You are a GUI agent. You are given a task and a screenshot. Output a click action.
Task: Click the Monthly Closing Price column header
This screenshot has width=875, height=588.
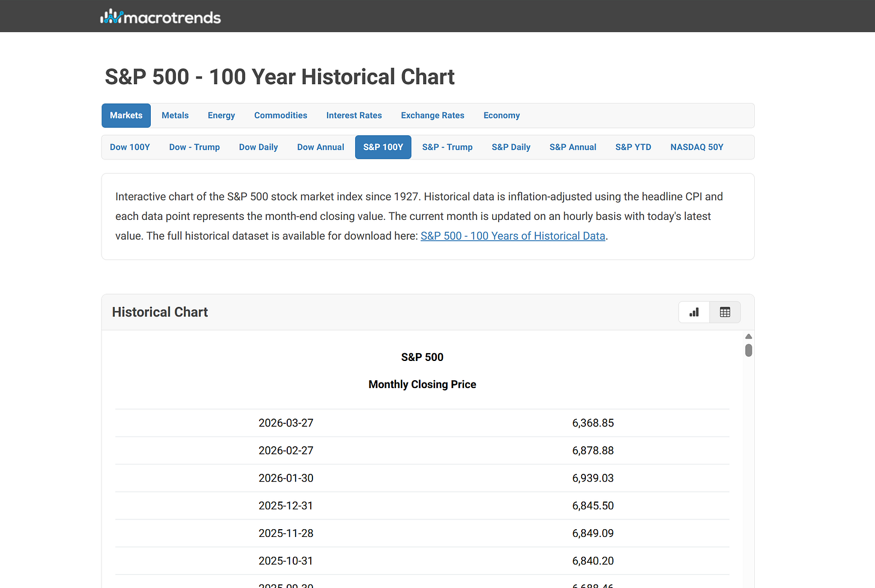pyautogui.click(x=422, y=384)
